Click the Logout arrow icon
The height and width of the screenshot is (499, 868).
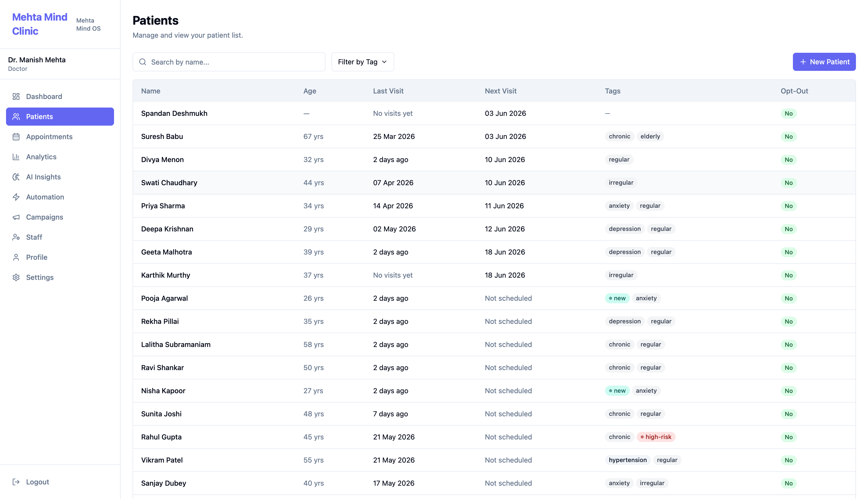tap(16, 482)
